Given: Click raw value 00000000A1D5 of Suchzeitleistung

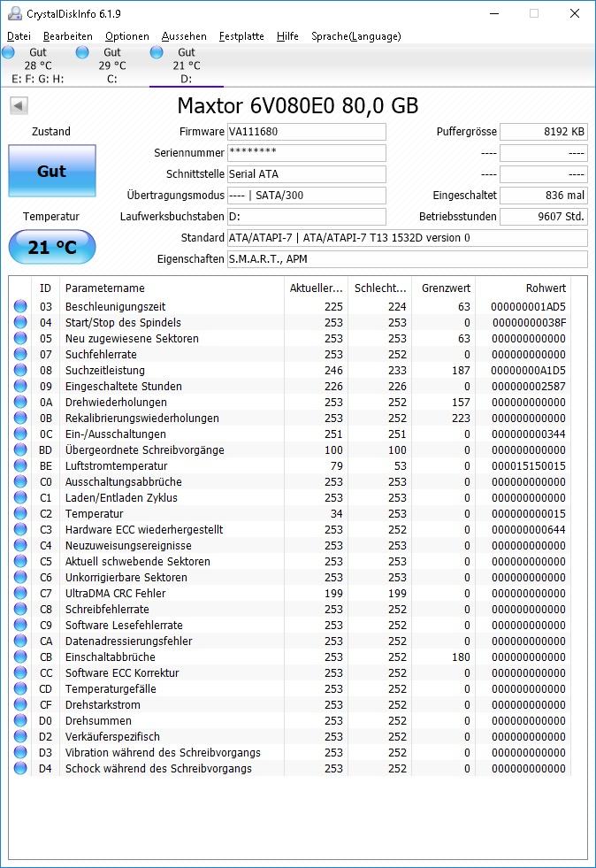Looking at the screenshot, I should (529, 371).
